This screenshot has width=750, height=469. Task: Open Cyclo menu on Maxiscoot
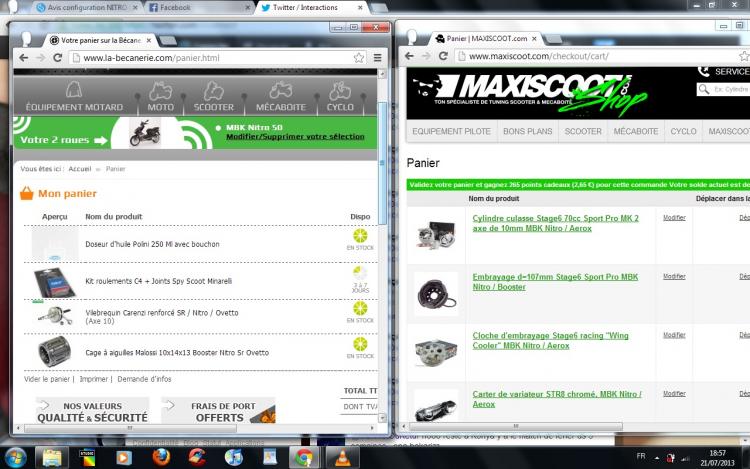pos(684,131)
